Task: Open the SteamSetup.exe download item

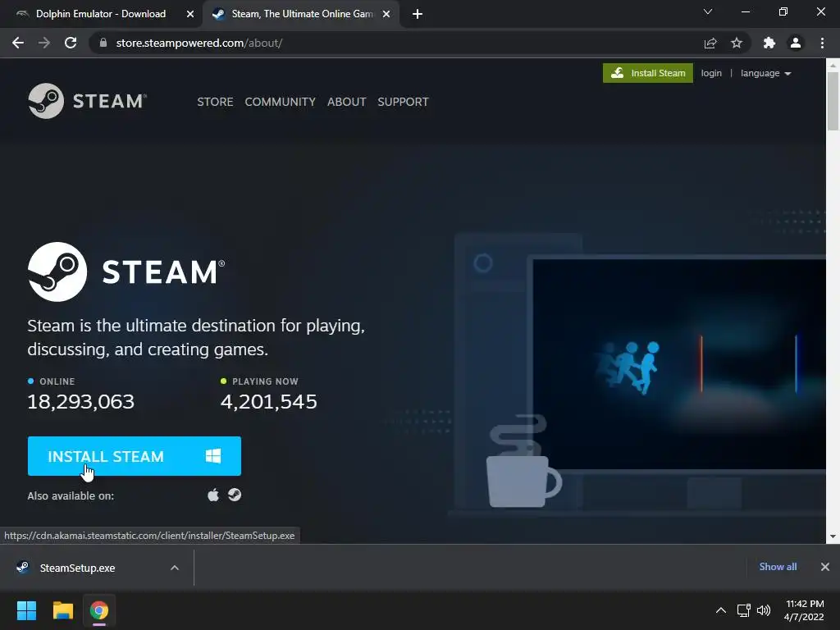Action: point(78,568)
